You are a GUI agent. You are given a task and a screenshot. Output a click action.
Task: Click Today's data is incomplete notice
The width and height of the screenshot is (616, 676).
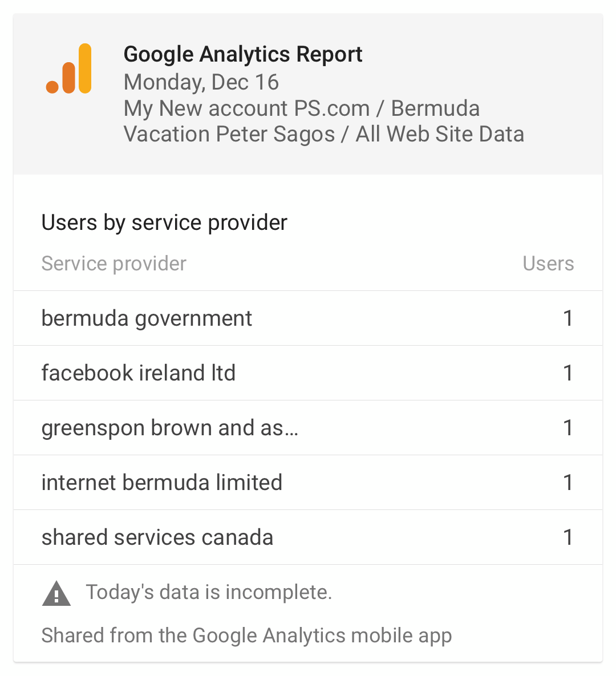(209, 592)
